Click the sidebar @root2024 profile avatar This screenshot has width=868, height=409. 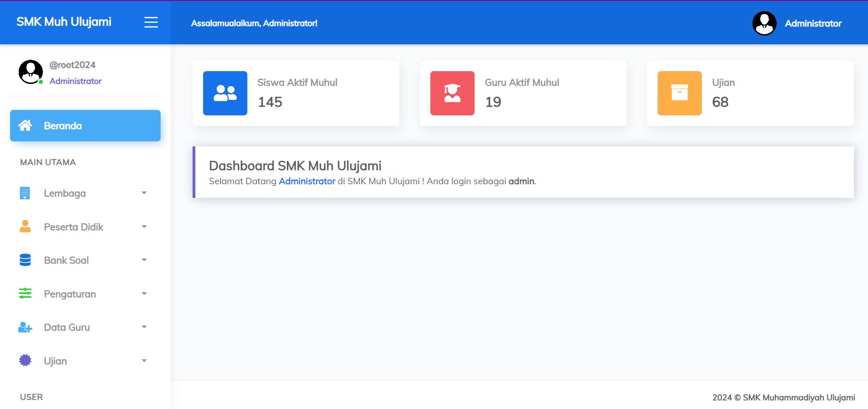(x=31, y=72)
